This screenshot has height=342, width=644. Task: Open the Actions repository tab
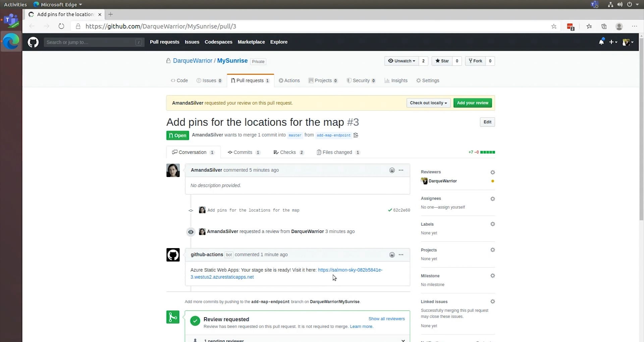click(x=289, y=80)
